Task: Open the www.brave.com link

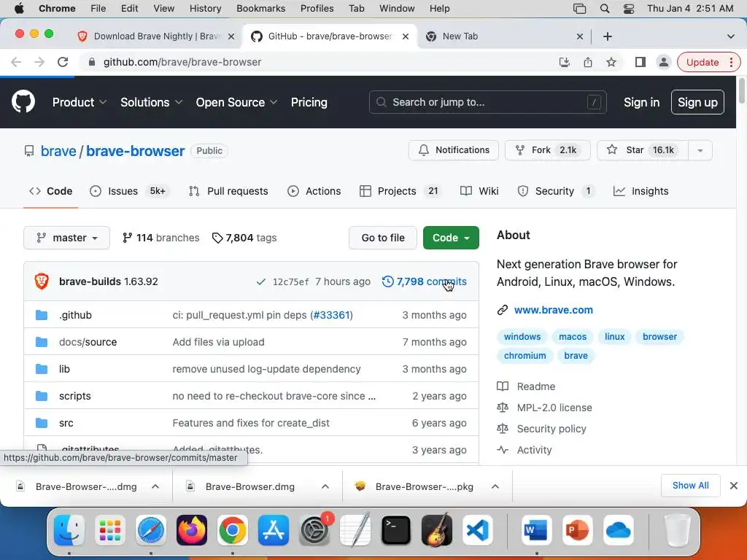Action: pyautogui.click(x=554, y=310)
